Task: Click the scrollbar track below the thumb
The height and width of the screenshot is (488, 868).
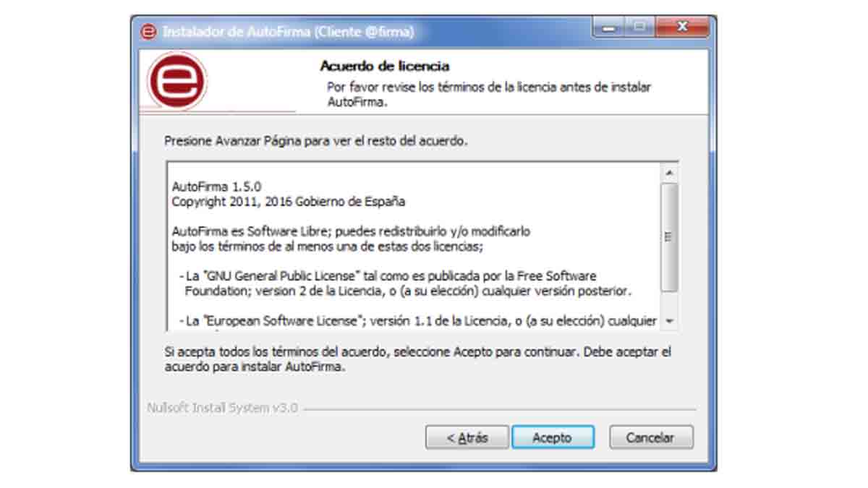Action: point(669,301)
